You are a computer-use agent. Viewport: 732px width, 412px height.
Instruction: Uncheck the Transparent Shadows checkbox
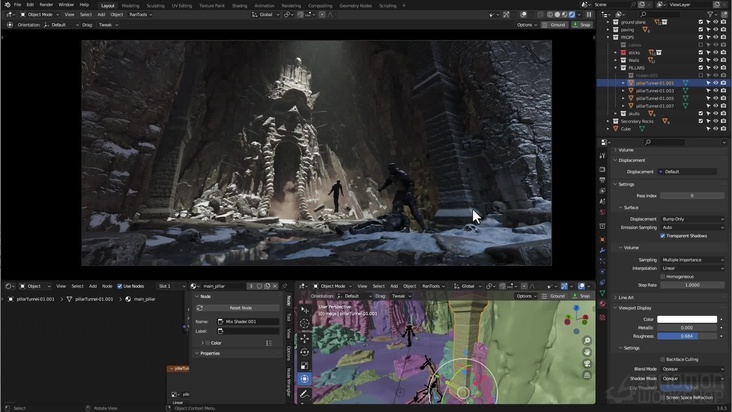pyautogui.click(x=663, y=236)
